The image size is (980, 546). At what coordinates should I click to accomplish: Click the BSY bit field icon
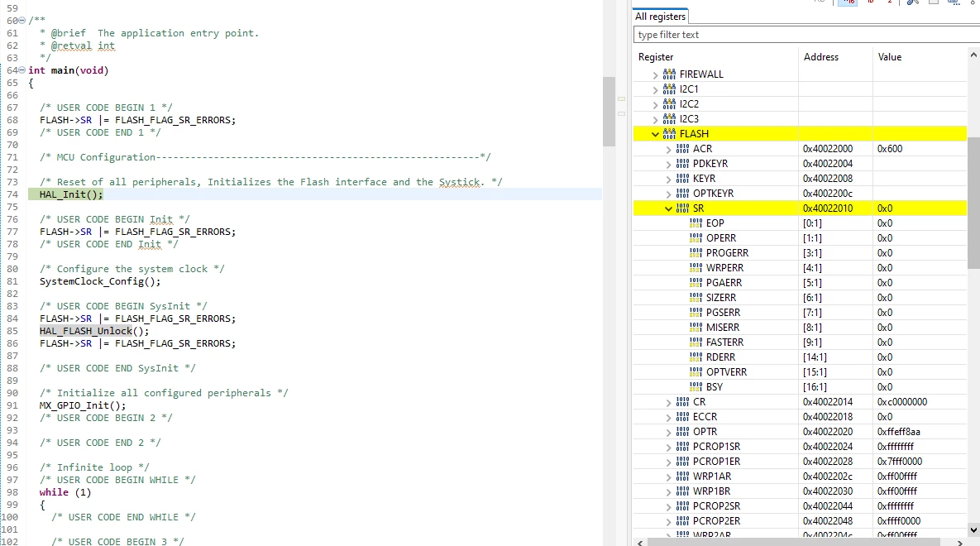tap(696, 386)
